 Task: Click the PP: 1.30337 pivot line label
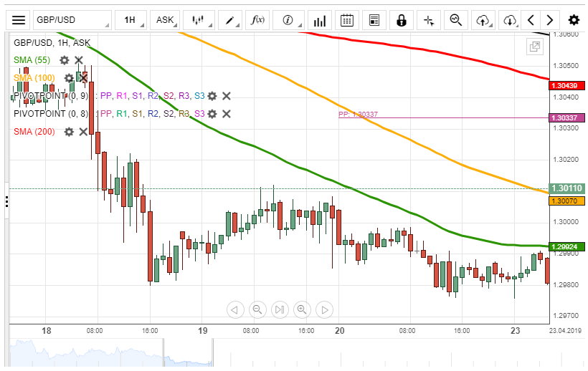pos(358,114)
